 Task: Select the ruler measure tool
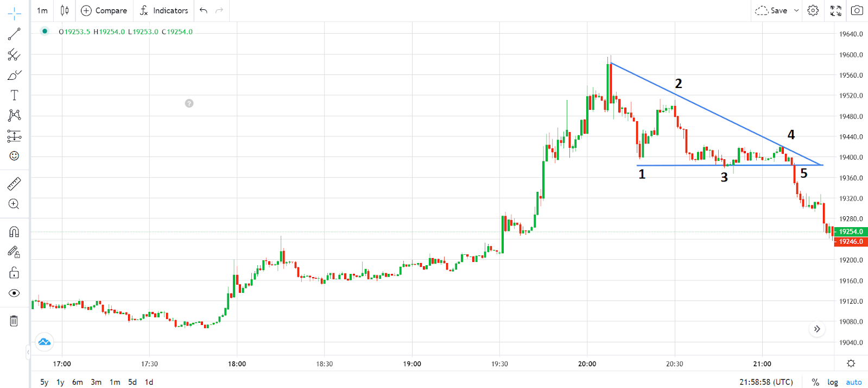[14, 184]
